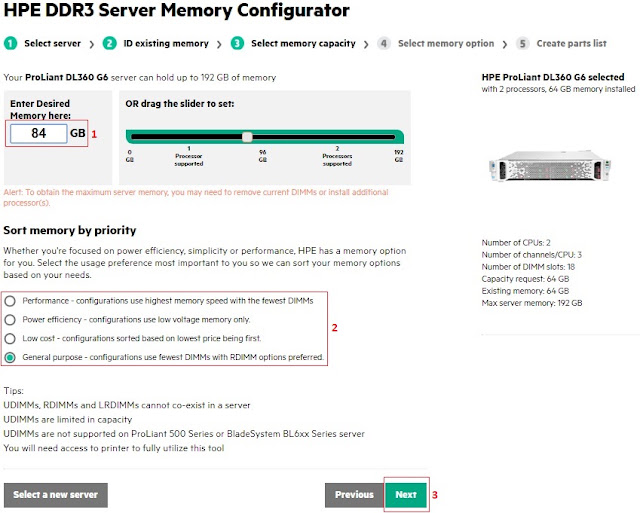Click 'HPE ProLiant DL360 G6 selected' heading
The height and width of the screenshot is (513, 640).
(x=553, y=77)
